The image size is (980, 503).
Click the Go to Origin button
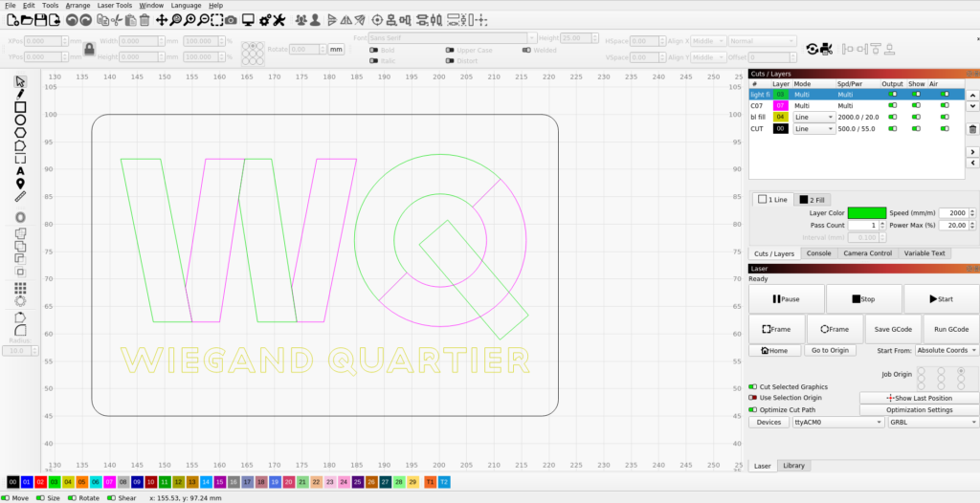pyautogui.click(x=829, y=351)
